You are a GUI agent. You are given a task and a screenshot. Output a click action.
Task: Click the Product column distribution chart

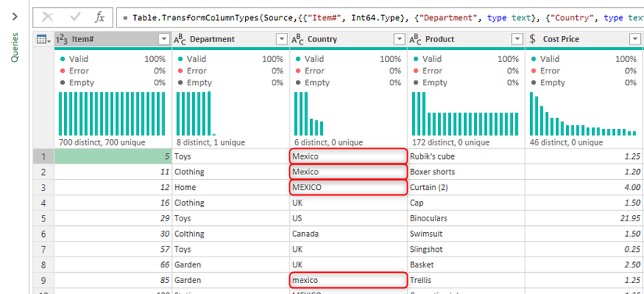coord(465,114)
